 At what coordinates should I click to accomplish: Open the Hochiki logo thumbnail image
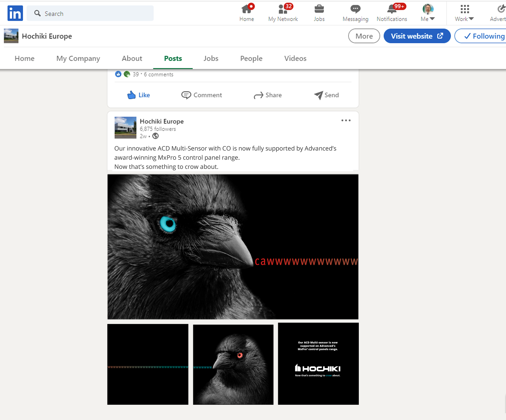point(318,364)
